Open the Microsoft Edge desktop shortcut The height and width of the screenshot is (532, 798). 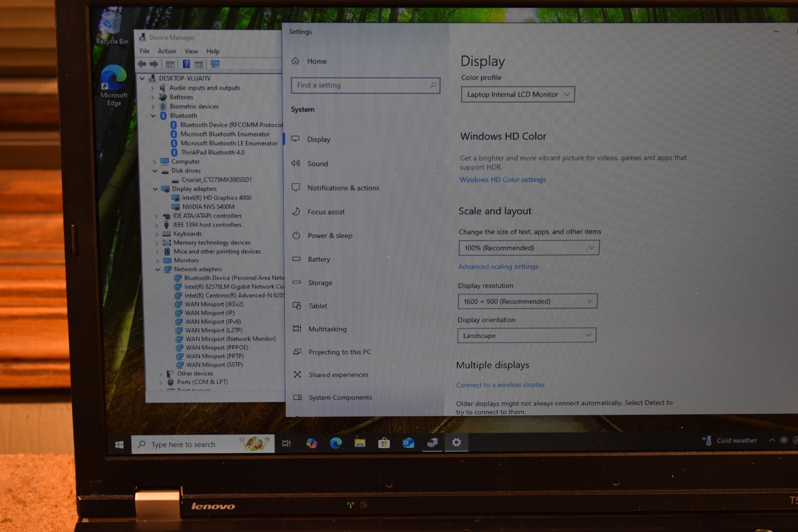[x=114, y=85]
